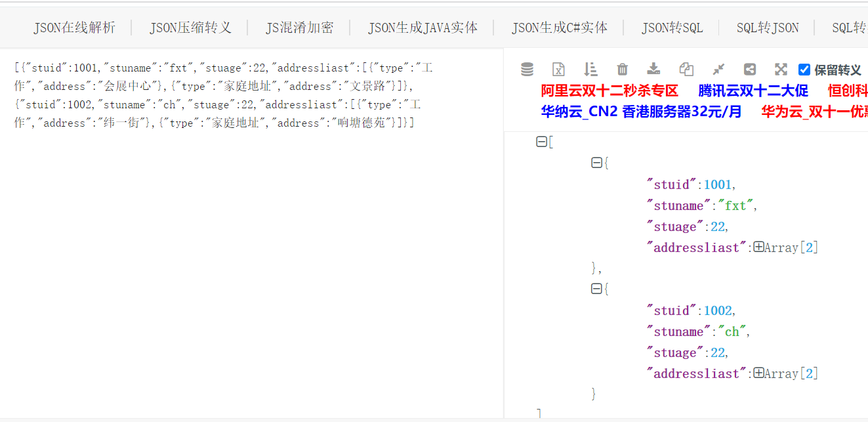Click the share icon in the toolbar

[x=749, y=68]
